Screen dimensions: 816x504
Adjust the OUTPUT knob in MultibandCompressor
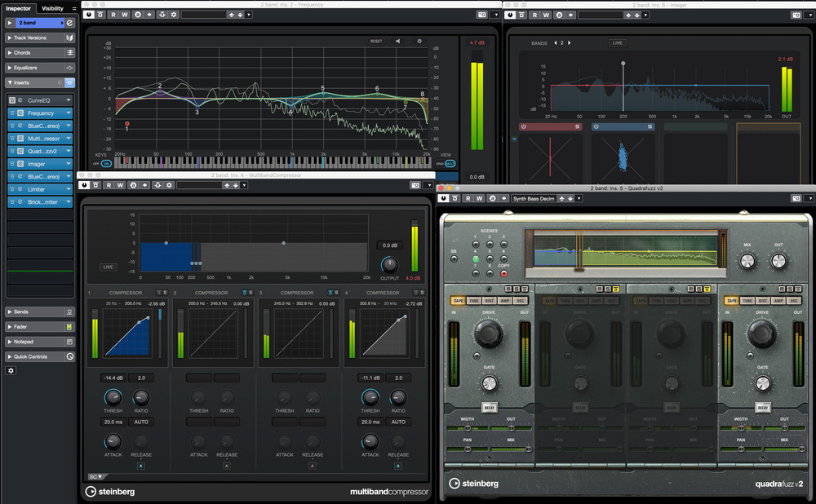pyautogui.click(x=389, y=265)
